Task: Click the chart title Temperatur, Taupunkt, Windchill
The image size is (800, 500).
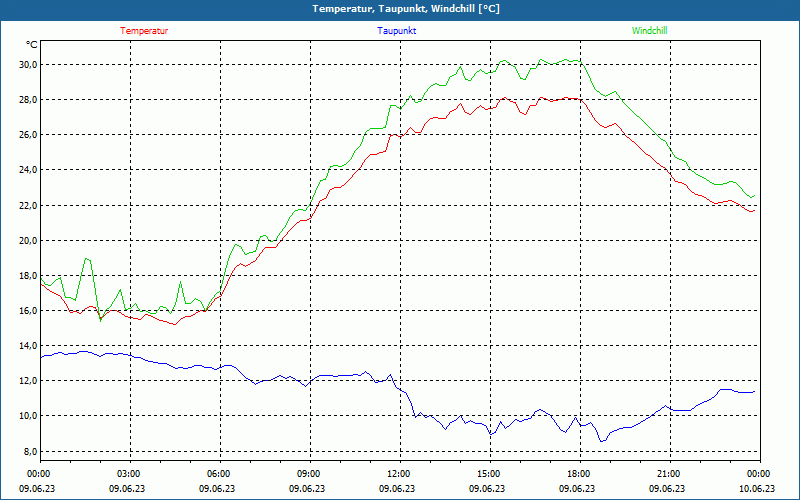Action: [x=406, y=9]
